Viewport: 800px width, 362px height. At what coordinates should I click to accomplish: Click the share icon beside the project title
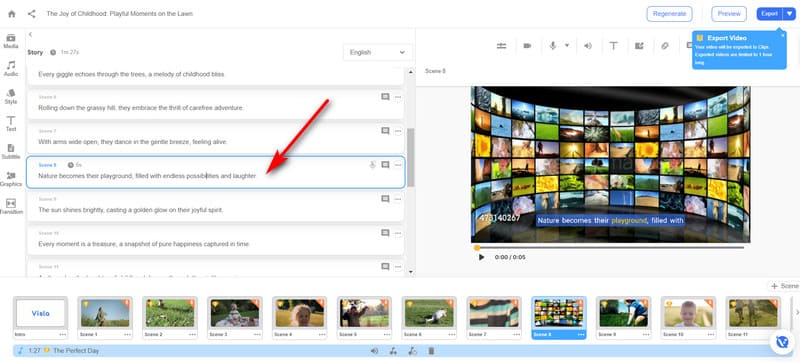(x=32, y=14)
